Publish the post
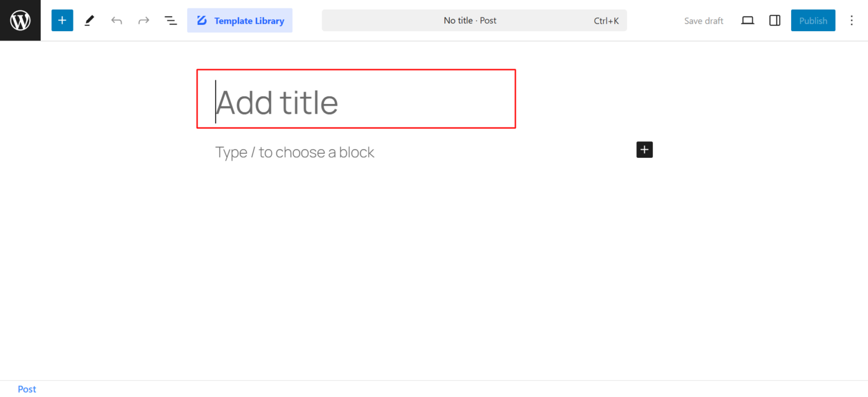Screen dimensions: 868x397 click(x=813, y=20)
